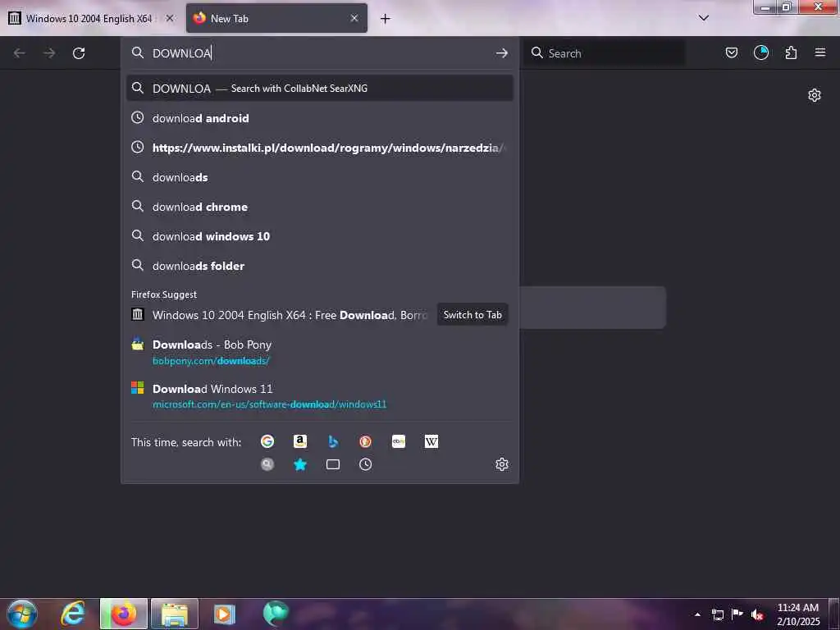Click the Firefox Suggest label
The image size is (840, 630).
164,294
